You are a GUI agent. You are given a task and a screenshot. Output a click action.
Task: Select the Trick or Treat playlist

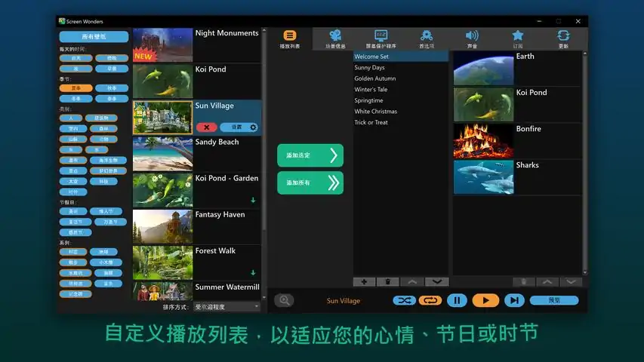click(x=400, y=122)
